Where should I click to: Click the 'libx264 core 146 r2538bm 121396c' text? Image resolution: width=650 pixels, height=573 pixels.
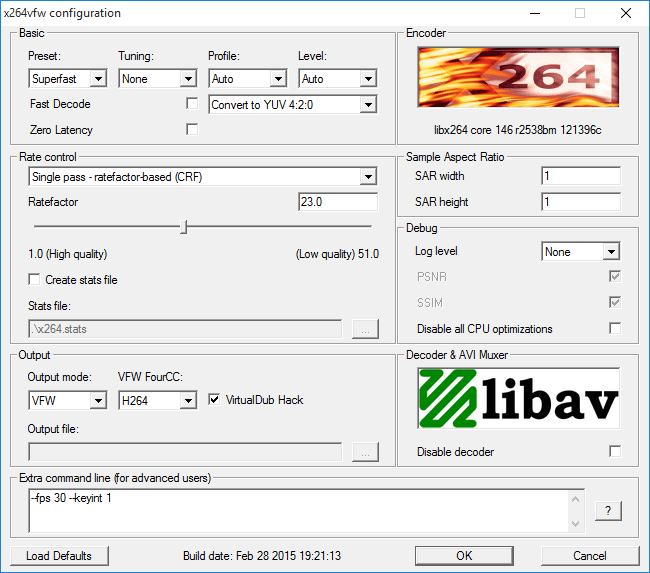click(518, 130)
